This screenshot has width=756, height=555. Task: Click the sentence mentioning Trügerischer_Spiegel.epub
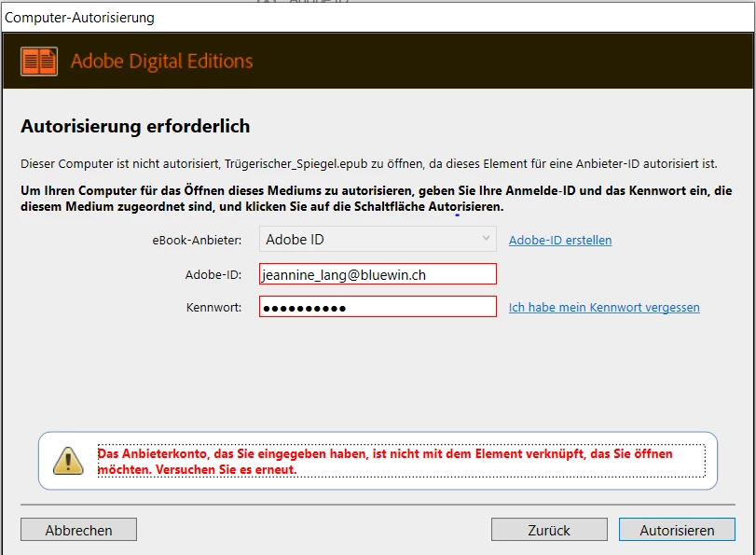369,164
